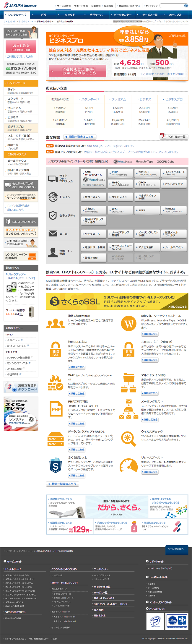
Task: Open the 専用サーバ main navigation tab
Action: [x=96, y=14]
